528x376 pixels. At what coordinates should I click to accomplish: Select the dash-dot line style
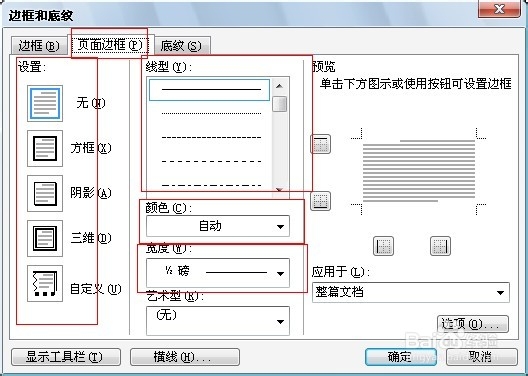click(x=211, y=185)
